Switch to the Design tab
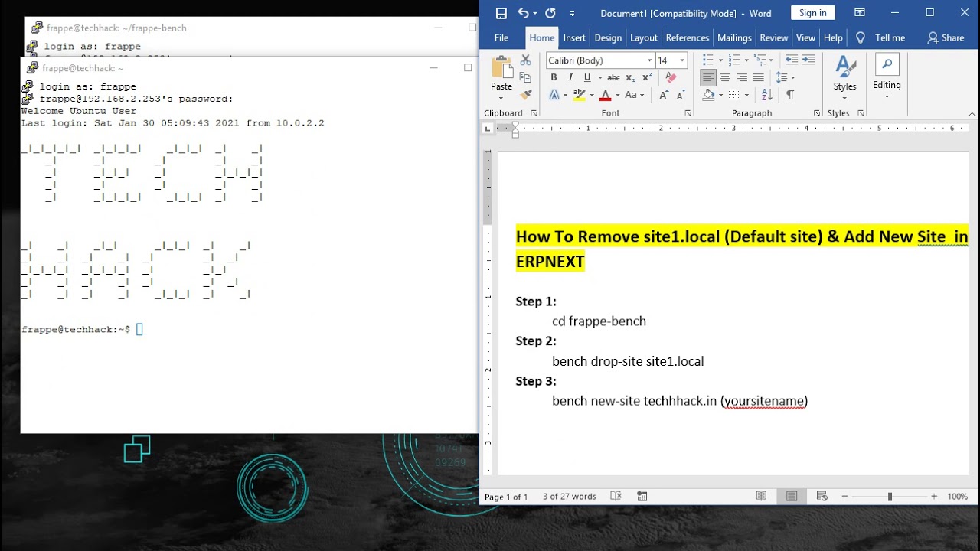 (x=608, y=37)
